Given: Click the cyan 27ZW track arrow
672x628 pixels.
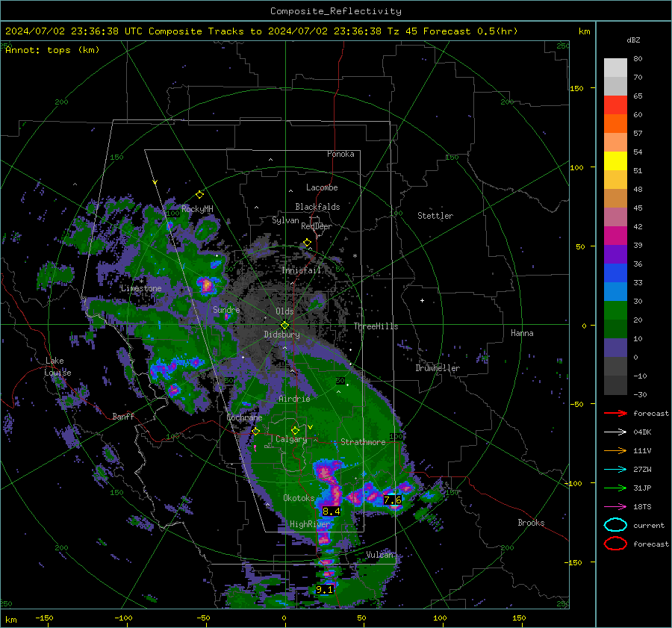Looking at the screenshot, I should 615,470.
